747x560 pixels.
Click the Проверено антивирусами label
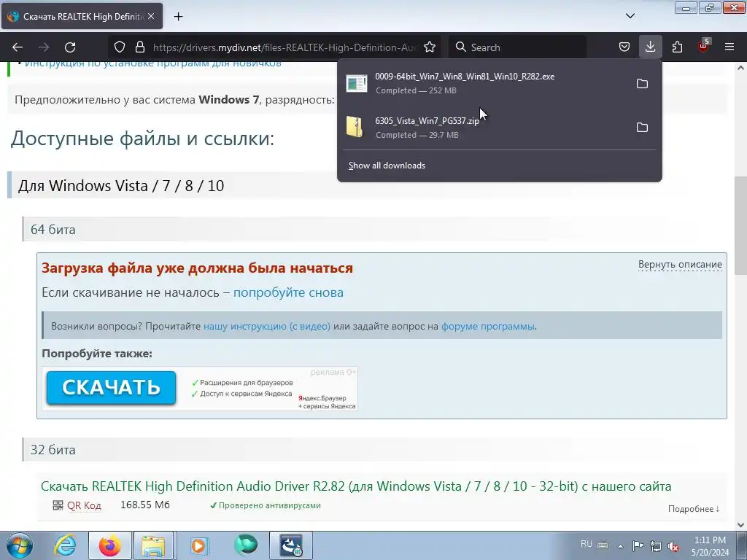tap(266, 506)
